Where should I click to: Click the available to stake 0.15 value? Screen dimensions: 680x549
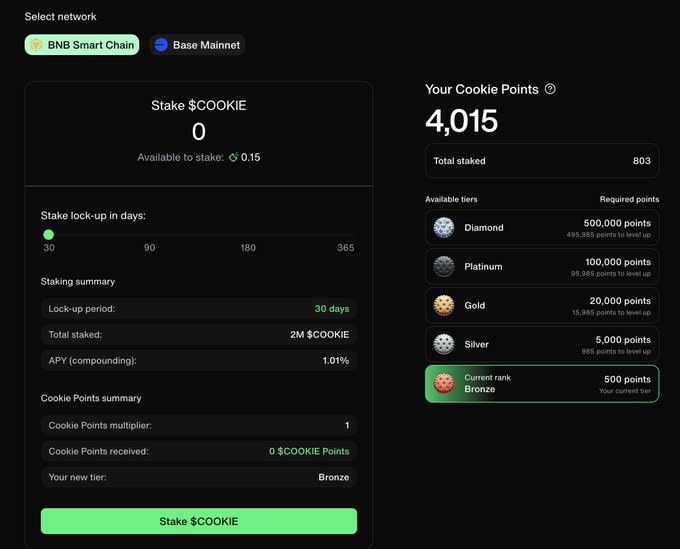[251, 157]
